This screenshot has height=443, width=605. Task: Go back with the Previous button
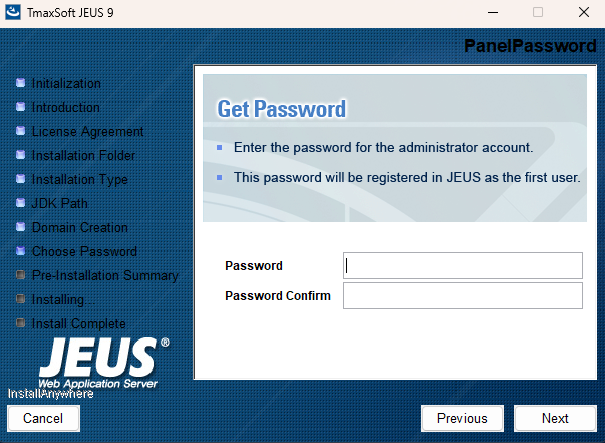tap(462, 418)
